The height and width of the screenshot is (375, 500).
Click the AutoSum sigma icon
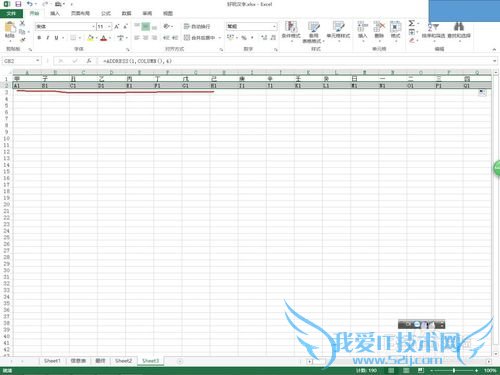click(412, 23)
